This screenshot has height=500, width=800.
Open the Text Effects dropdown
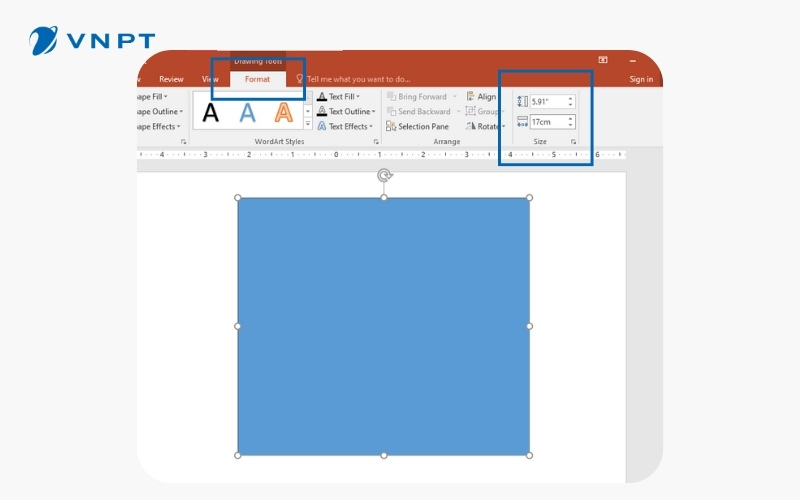pyautogui.click(x=346, y=127)
